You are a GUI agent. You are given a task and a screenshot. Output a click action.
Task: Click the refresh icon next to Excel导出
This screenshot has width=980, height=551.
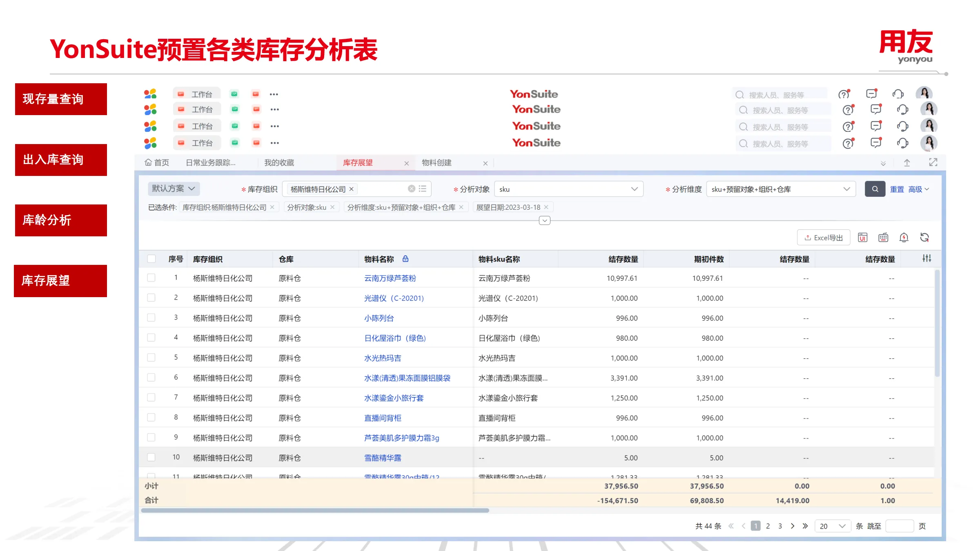tap(924, 238)
